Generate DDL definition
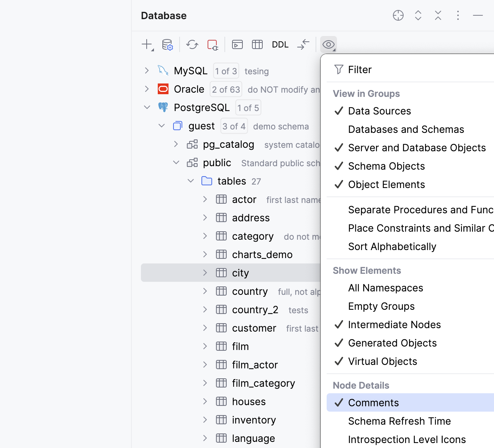This screenshot has width=494, height=448. click(x=280, y=44)
